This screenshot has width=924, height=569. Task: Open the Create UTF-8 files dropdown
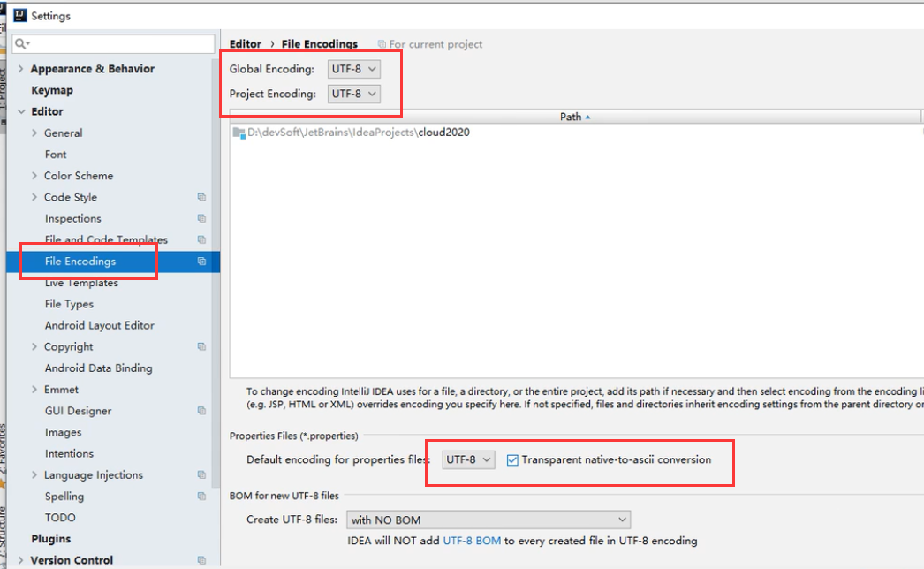tap(489, 520)
